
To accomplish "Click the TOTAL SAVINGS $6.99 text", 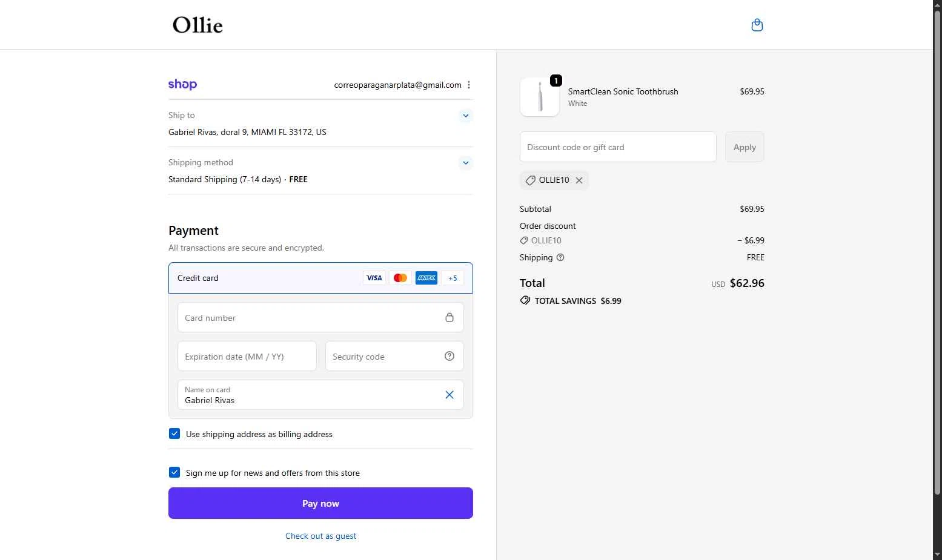I will (x=578, y=301).
